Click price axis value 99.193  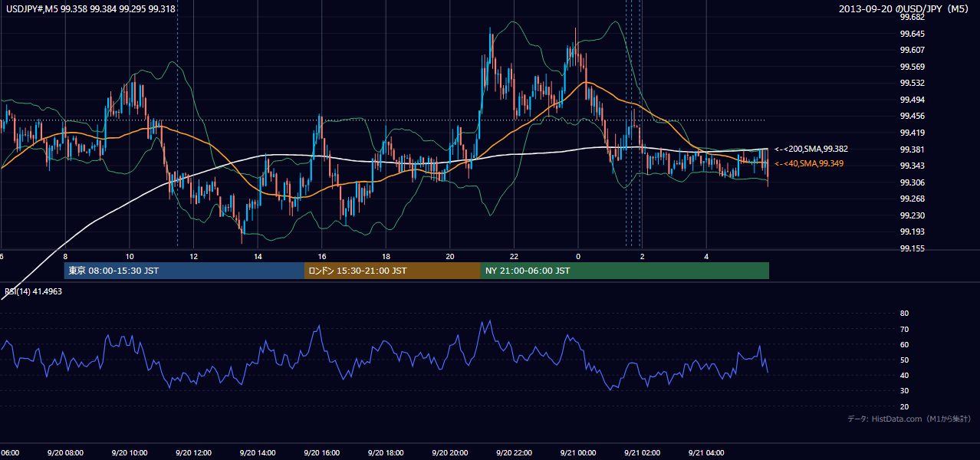tap(912, 232)
